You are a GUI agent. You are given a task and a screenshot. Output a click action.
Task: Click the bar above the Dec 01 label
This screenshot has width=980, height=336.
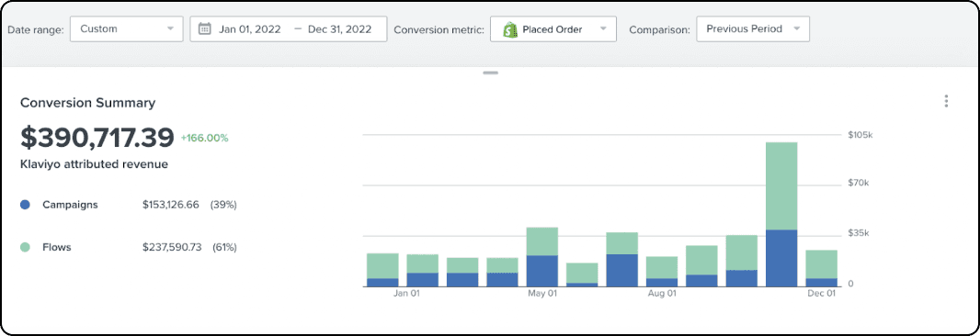[x=821, y=268]
